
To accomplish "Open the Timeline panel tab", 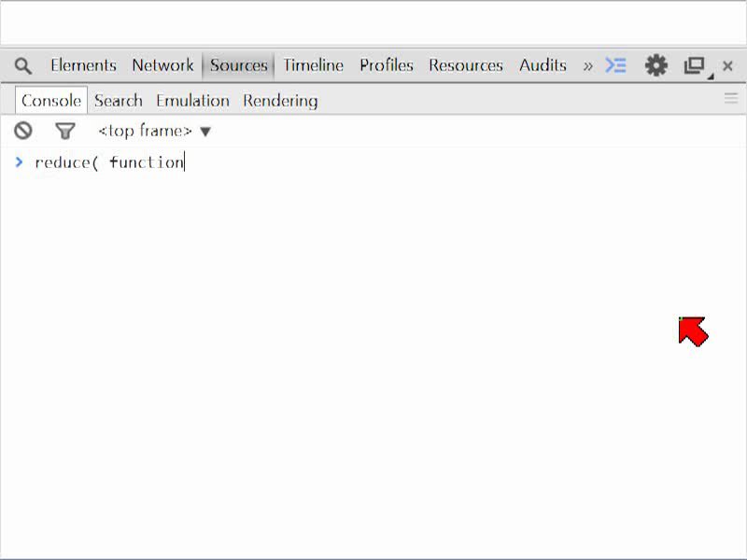I will [x=313, y=65].
